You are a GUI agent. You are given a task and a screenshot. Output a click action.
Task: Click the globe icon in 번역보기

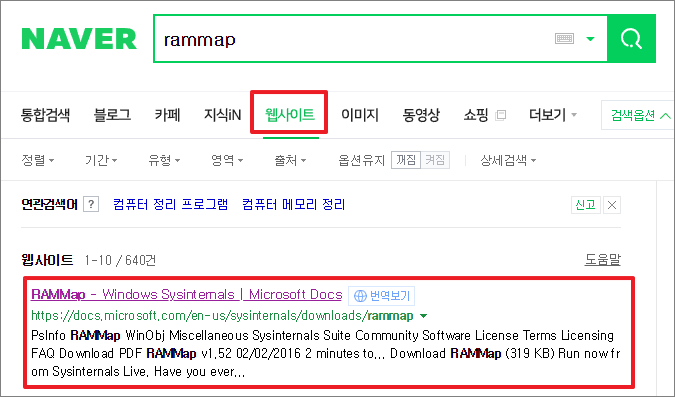[360, 296]
